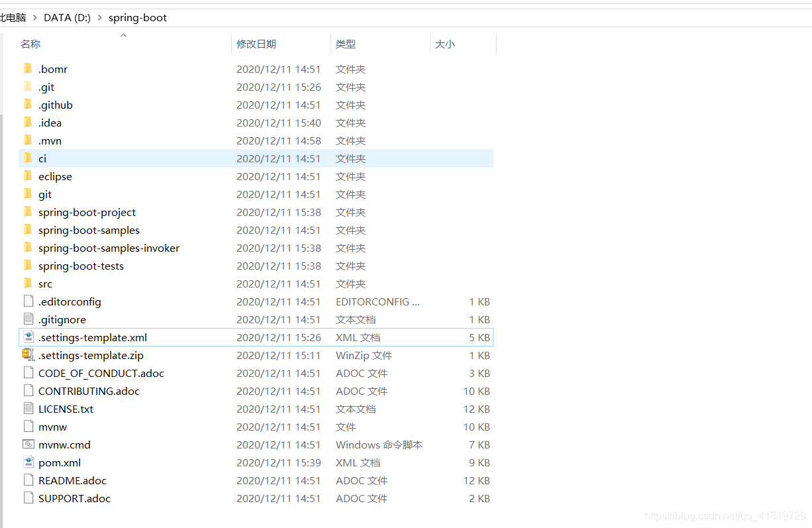Viewport: 812px width, 528px height.
Task: Click the type WinZip 文件 cell
Action: pyautogui.click(x=364, y=355)
